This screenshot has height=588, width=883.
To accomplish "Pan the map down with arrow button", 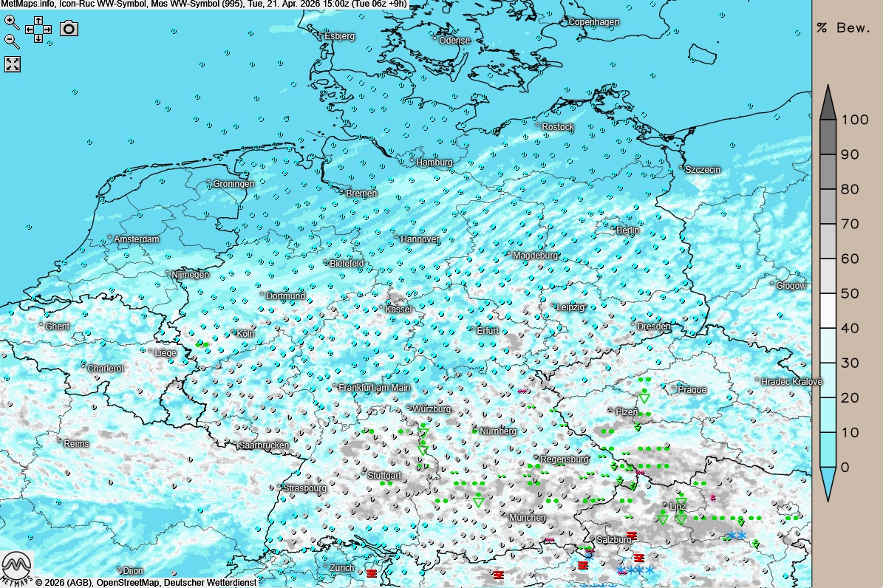I will point(38,38).
